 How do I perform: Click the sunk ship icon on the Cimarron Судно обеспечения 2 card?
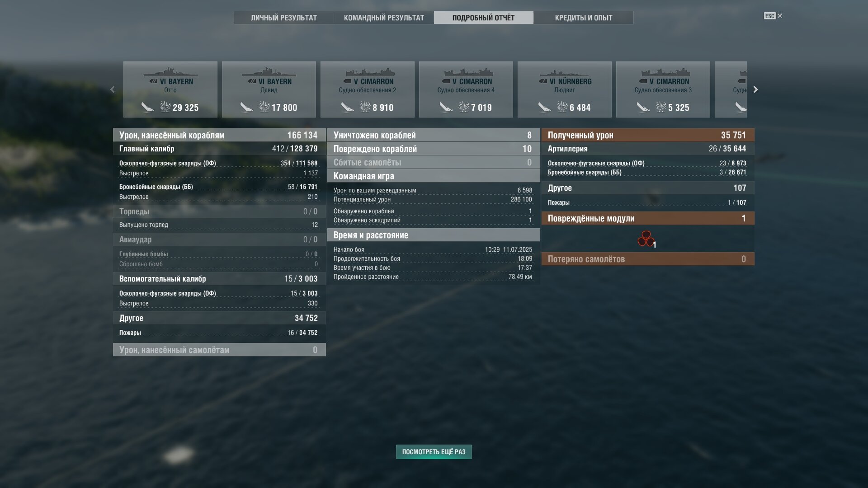tap(347, 107)
